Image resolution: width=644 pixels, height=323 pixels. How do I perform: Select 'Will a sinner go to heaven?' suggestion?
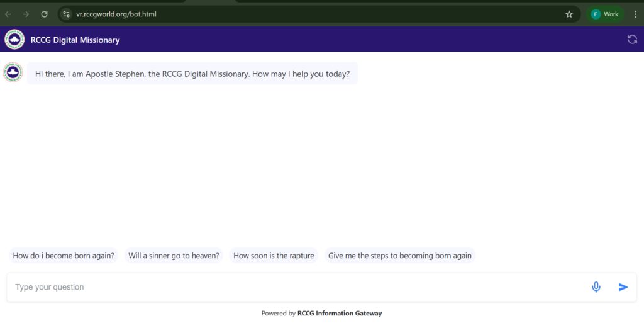tap(174, 256)
